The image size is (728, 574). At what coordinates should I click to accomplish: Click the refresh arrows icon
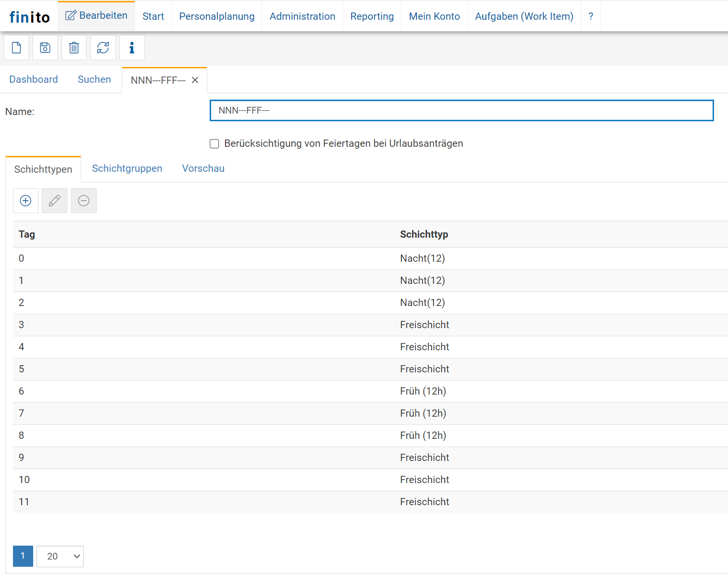click(x=103, y=48)
